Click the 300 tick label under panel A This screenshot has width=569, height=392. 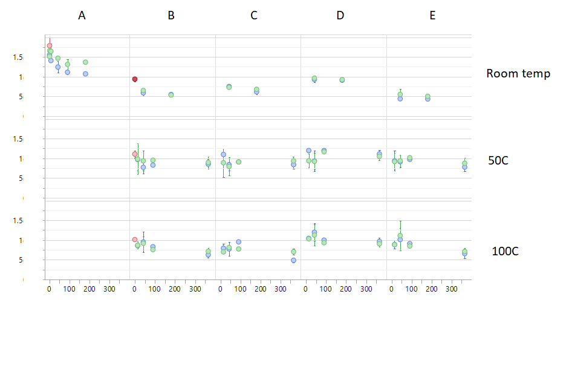coord(108,289)
